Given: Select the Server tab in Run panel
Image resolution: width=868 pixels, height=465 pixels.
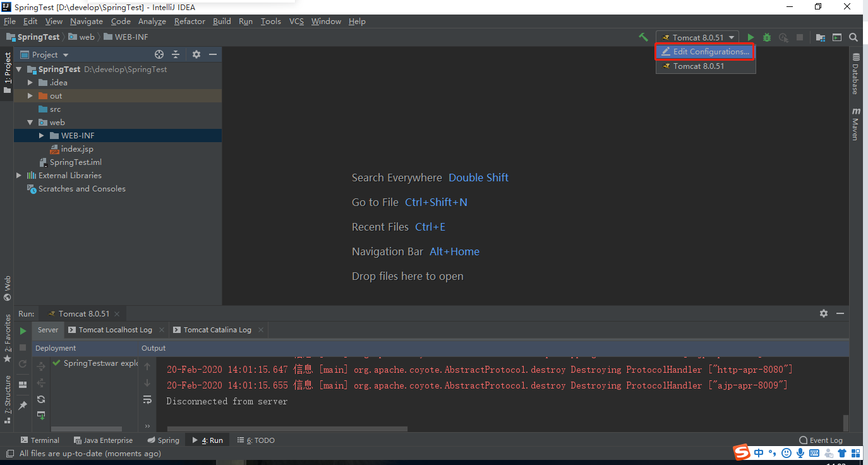Looking at the screenshot, I should pos(48,330).
